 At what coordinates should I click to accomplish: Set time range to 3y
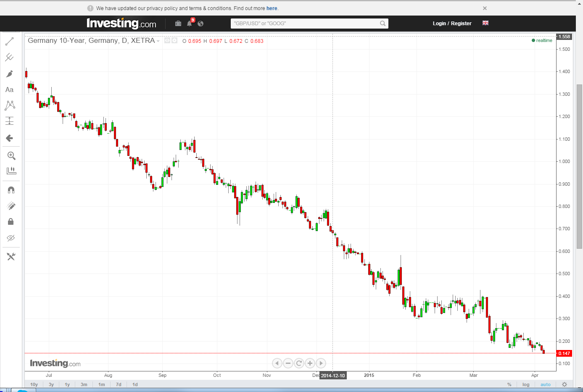click(x=51, y=384)
